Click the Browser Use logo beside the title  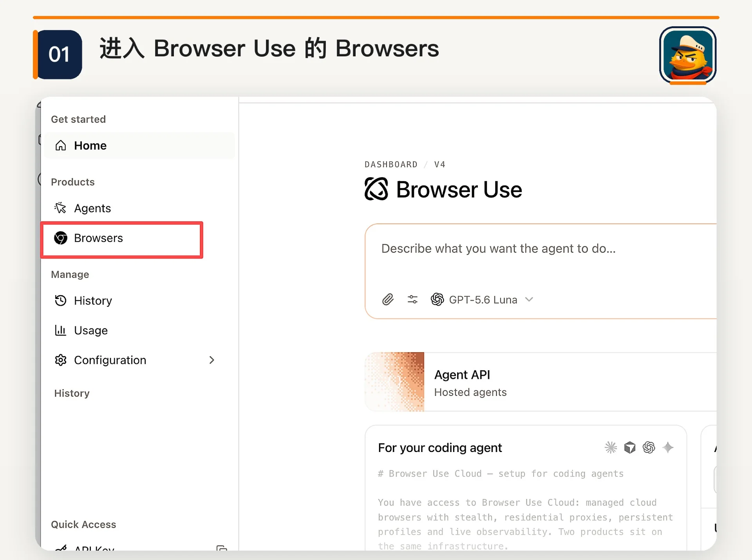(x=376, y=189)
